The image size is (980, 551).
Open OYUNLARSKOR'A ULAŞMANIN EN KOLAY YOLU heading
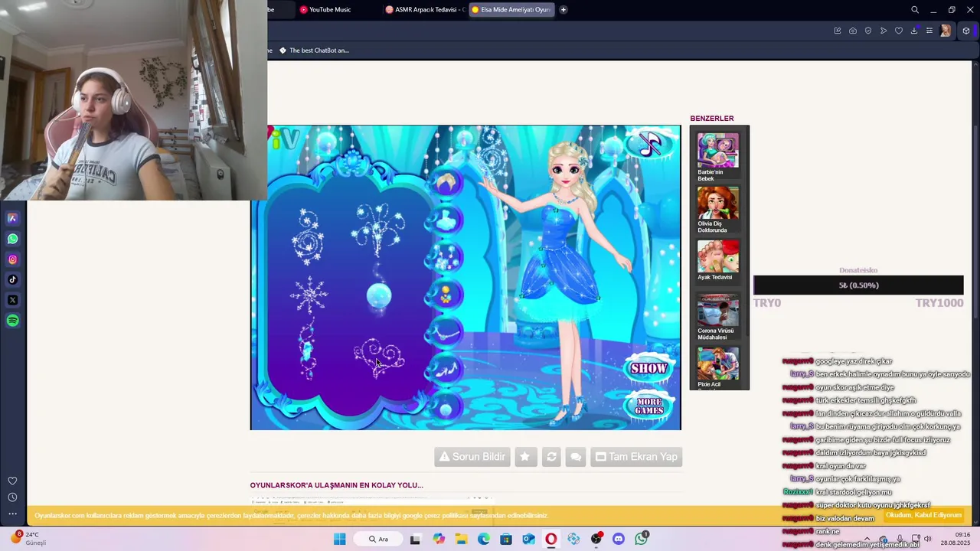[337, 485]
